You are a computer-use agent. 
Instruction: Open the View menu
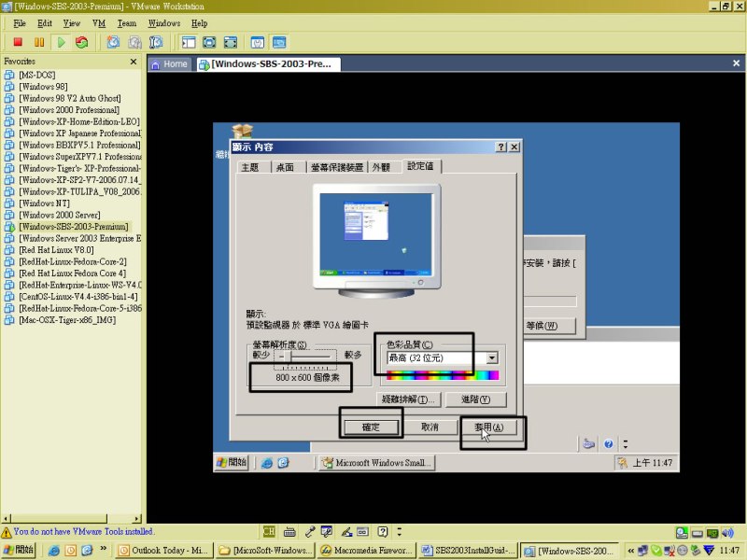72,23
